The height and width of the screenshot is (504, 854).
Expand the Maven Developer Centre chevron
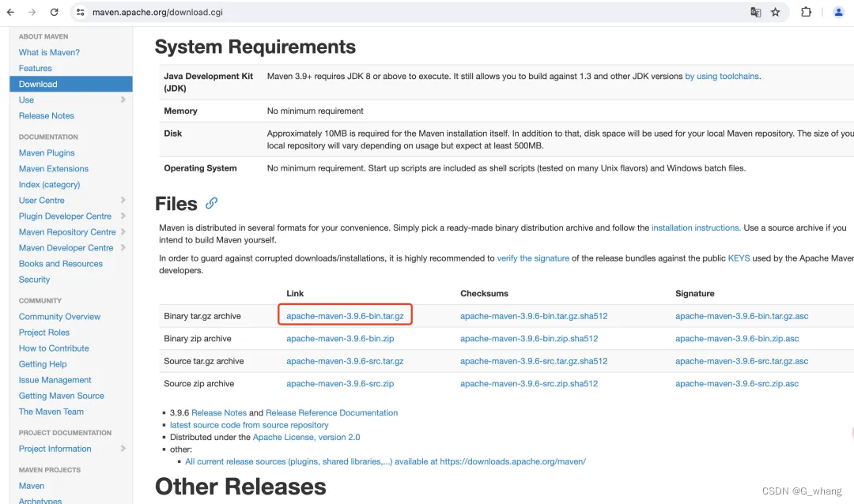(x=123, y=247)
